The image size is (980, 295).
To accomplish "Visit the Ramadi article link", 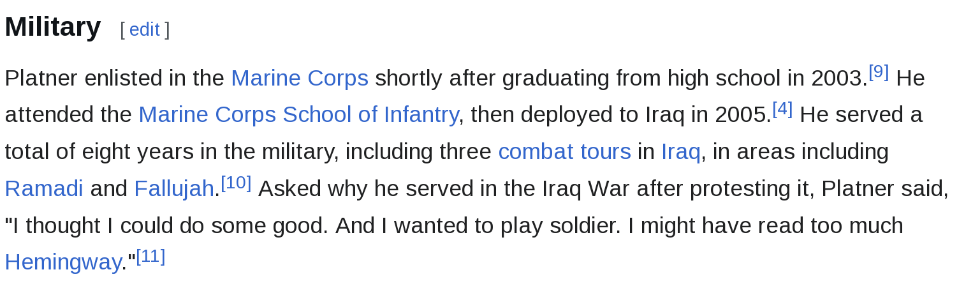I will (x=44, y=189).
